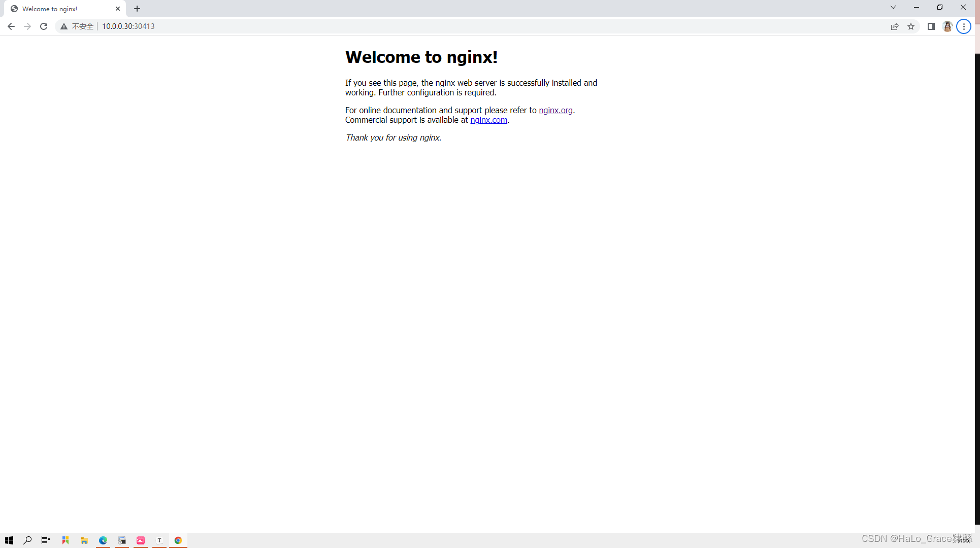
Task: Follow the nginx.com link
Action: point(488,120)
